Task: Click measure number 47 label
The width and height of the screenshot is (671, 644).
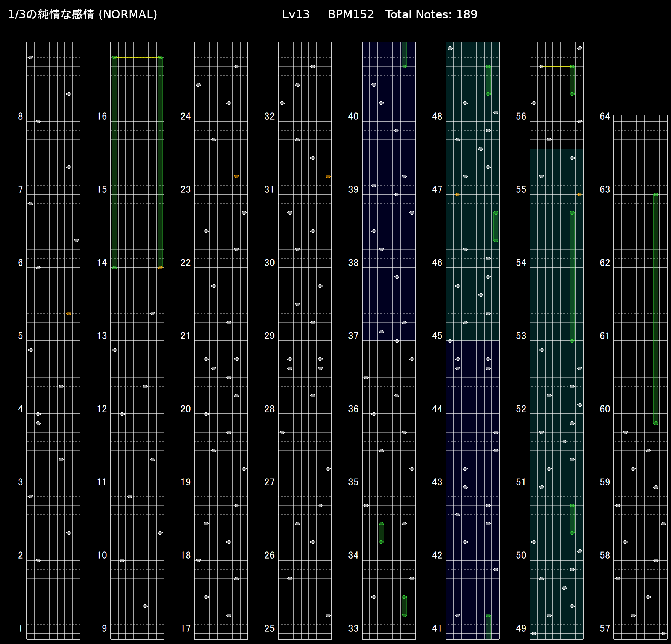Action: [x=437, y=189]
